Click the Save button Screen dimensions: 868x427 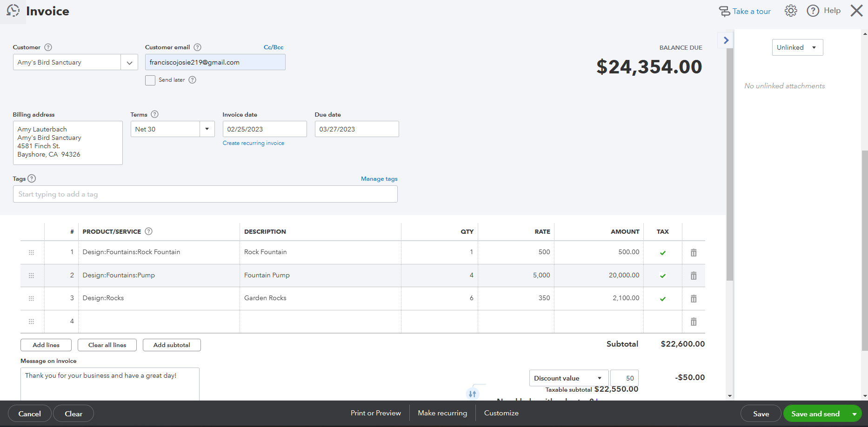coord(761,414)
